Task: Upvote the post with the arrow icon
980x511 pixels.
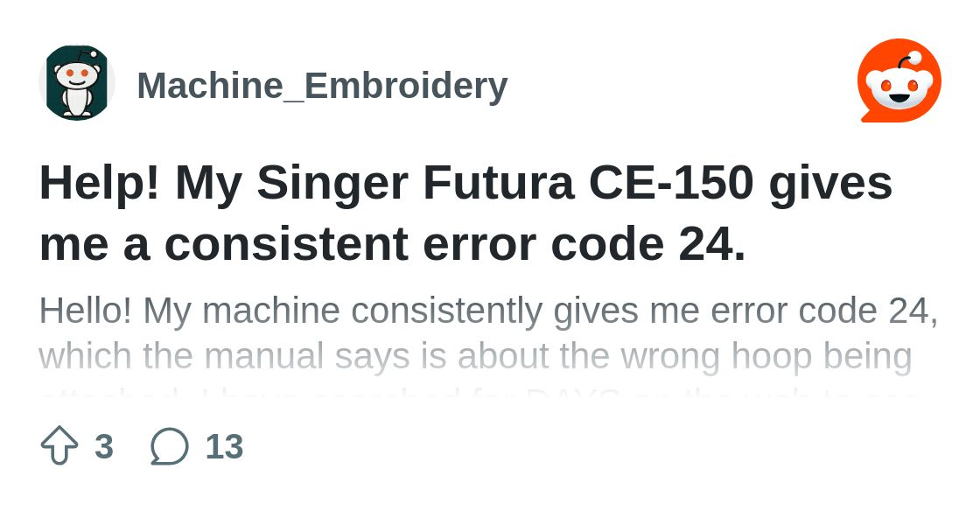Action: [x=59, y=446]
